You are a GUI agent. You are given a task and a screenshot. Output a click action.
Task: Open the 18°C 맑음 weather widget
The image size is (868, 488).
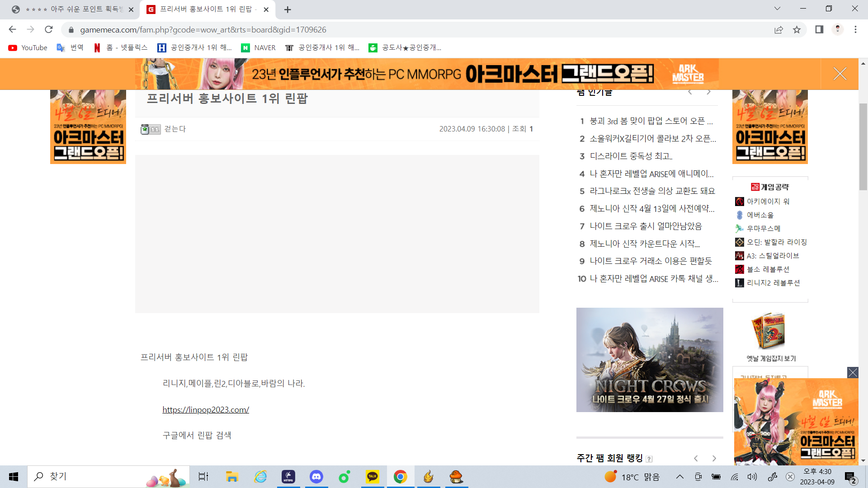coord(632,477)
